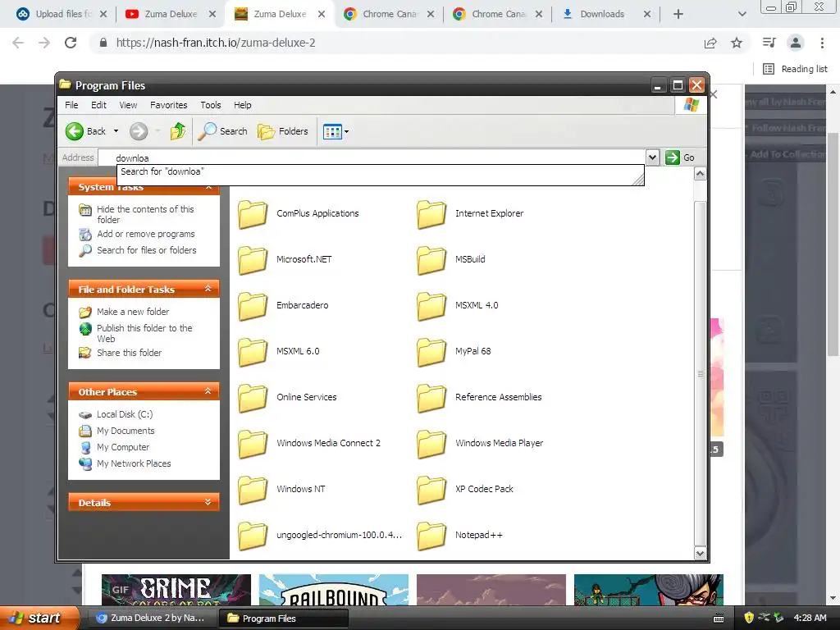Select the ComPlus Applications folder icon

[x=253, y=214]
